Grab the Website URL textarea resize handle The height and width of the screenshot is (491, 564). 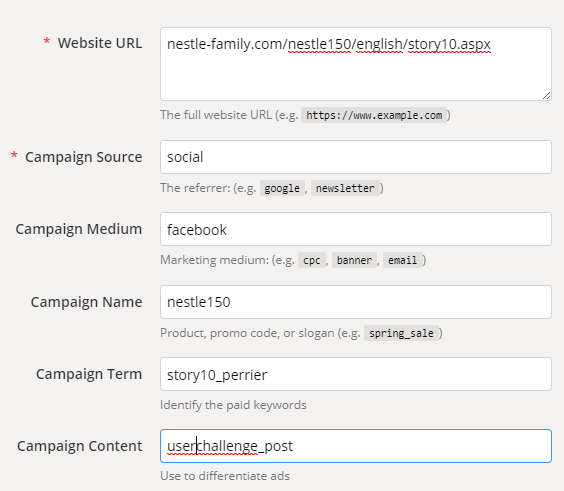[x=546, y=96]
